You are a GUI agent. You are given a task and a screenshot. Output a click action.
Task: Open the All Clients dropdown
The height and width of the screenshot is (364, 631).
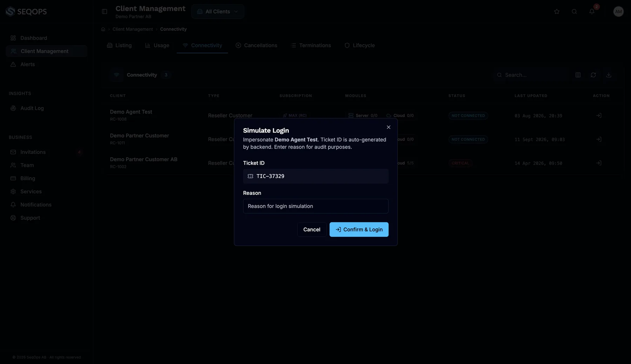pyautogui.click(x=218, y=12)
